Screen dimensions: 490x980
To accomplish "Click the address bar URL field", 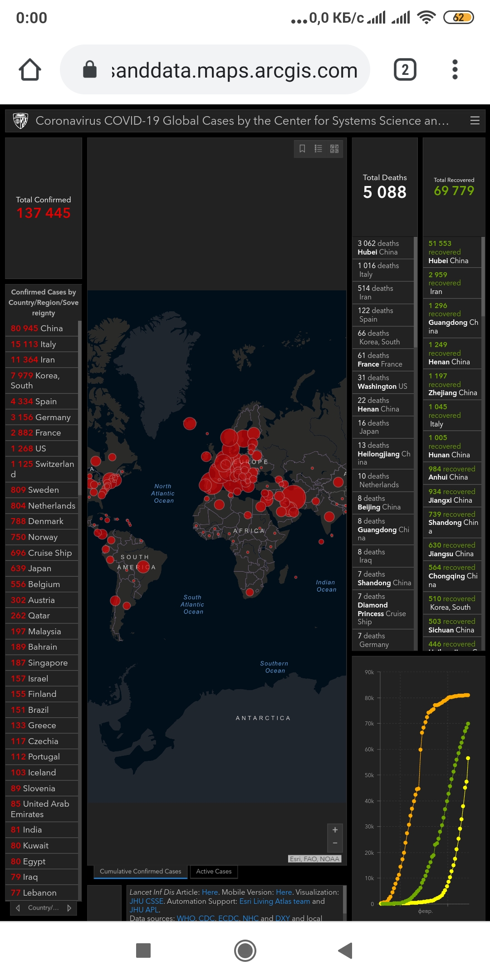I will [215, 69].
